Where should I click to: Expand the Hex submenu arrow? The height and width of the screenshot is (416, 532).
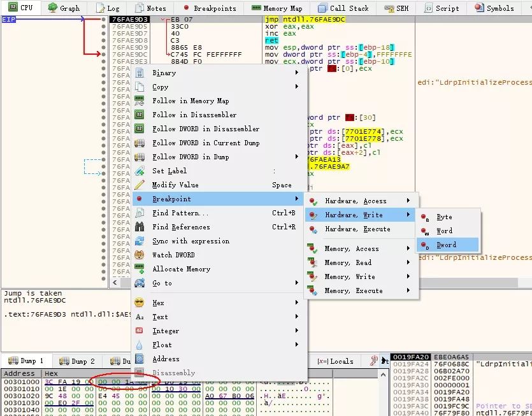tap(297, 303)
